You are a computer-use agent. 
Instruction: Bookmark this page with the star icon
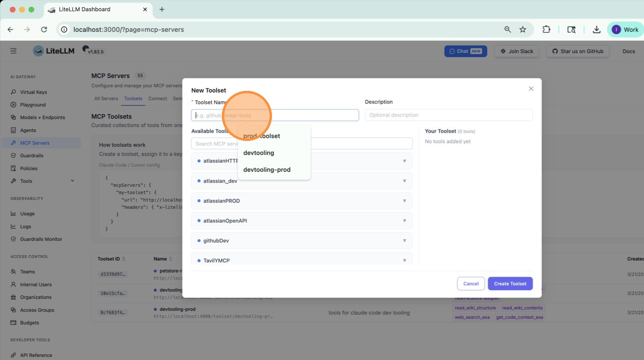coord(523,29)
